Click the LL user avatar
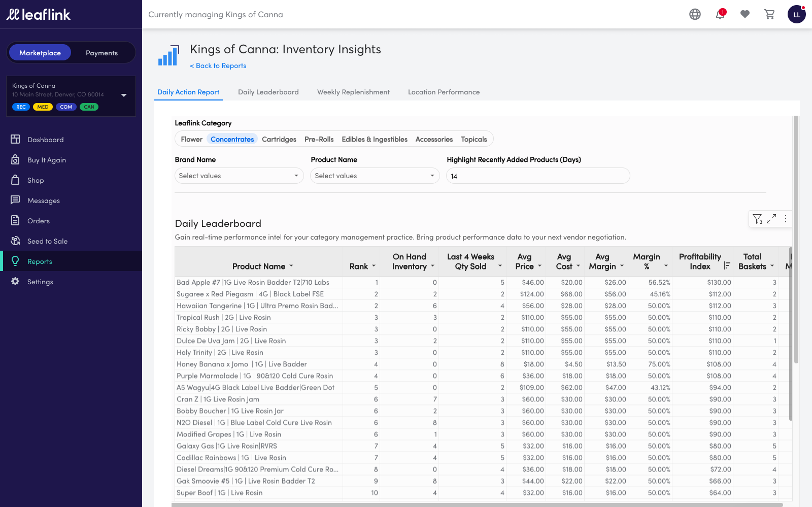Image resolution: width=812 pixels, height=507 pixels. [796, 15]
